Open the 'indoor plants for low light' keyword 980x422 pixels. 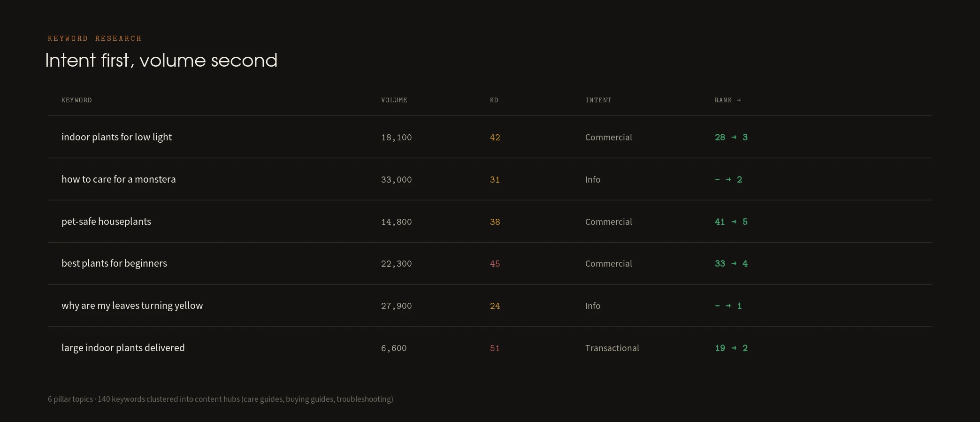pyautogui.click(x=116, y=137)
